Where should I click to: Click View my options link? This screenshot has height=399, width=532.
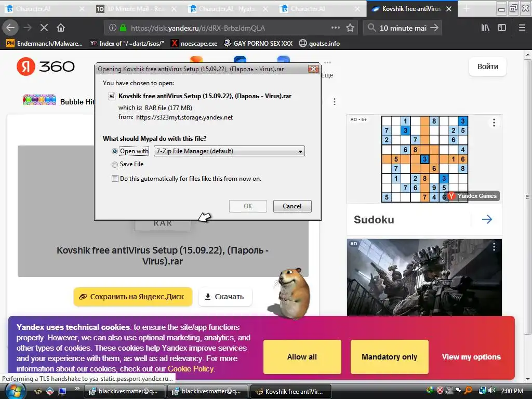(x=471, y=357)
